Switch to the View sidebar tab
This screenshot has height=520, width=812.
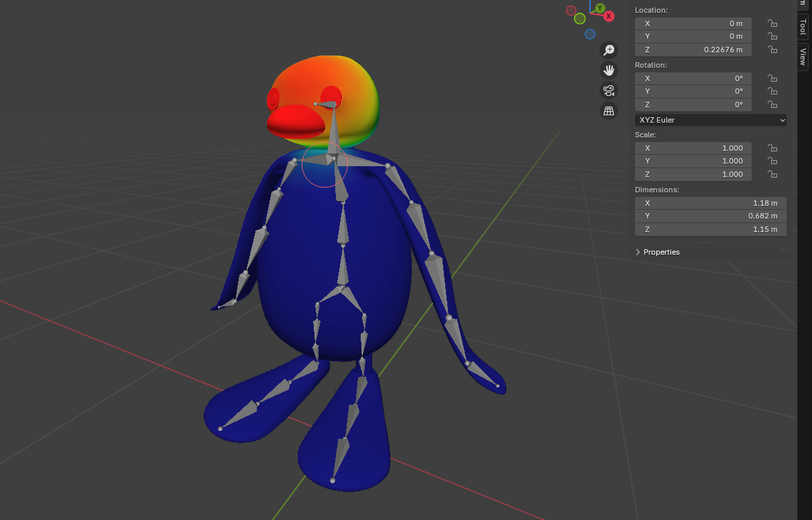click(x=803, y=57)
